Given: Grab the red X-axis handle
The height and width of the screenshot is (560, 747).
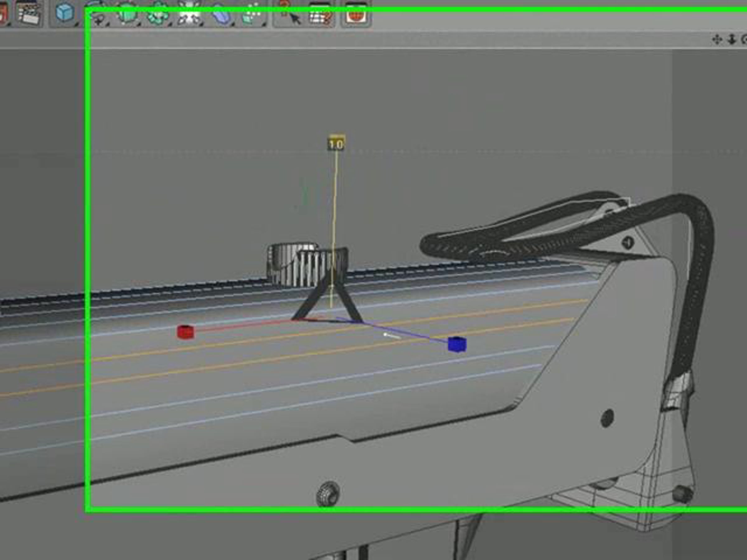Looking at the screenshot, I should point(186,331).
